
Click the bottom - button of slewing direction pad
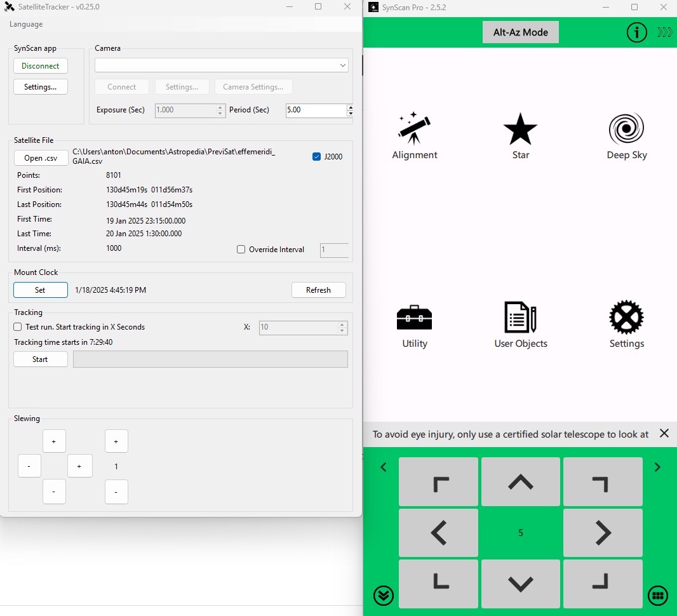click(x=54, y=492)
